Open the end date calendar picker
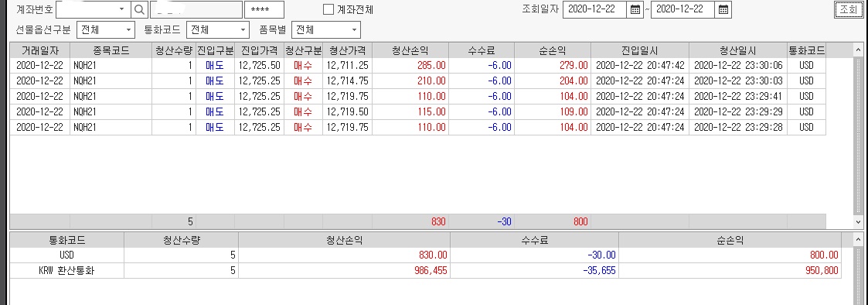 click(723, 9)
